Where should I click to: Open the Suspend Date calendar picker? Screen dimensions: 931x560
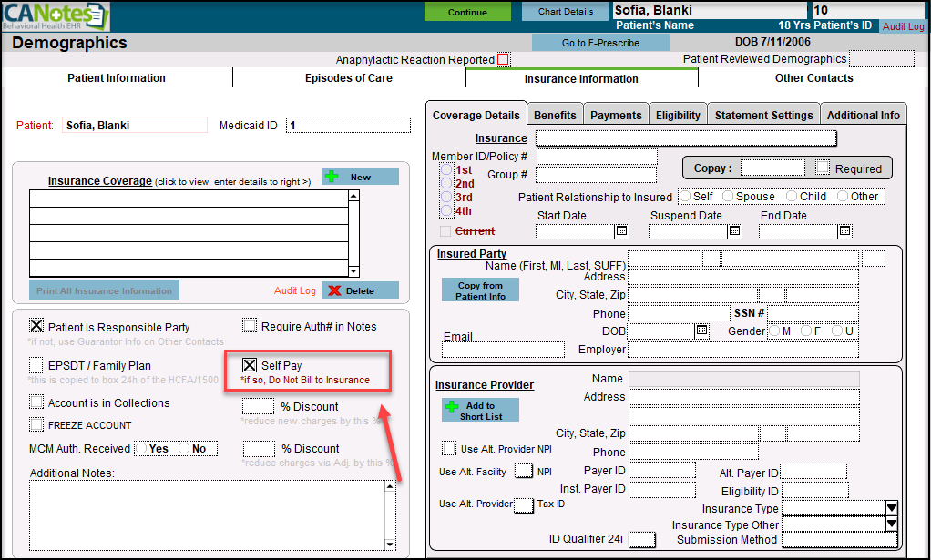point(734,231)
